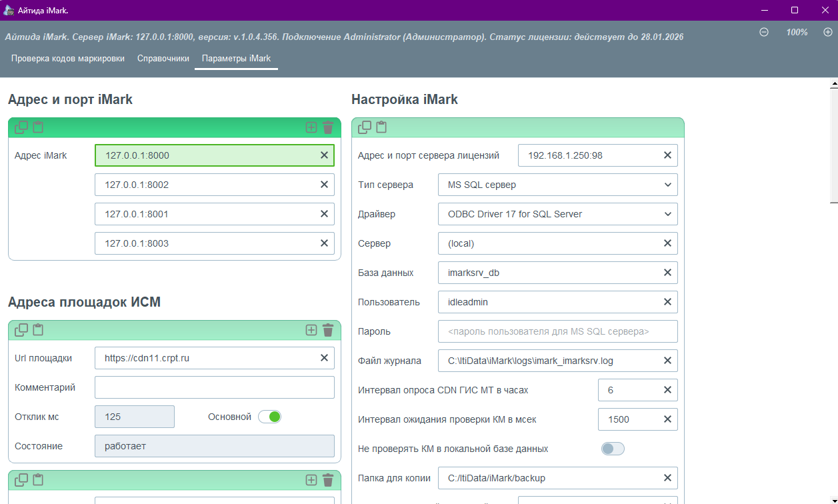This screenshot has width=838, height=504.
Task: Copy icon in the cdn11.crpt.ru площадка card
Action: (21, 330)
